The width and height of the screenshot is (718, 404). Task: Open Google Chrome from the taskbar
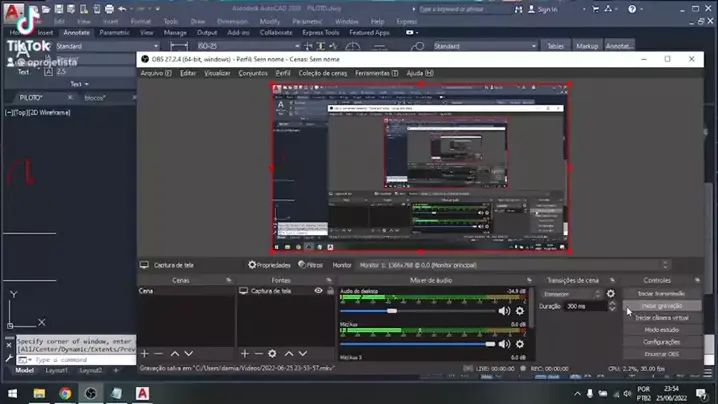65,393
